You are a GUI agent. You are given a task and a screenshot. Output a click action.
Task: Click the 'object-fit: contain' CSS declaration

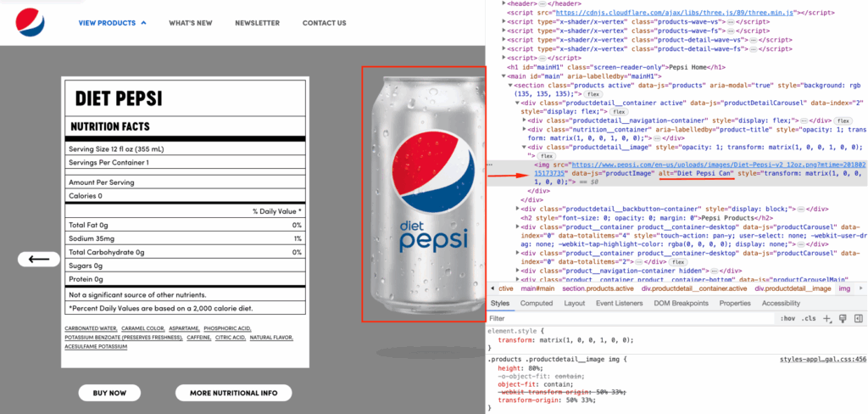pos(536,384)
